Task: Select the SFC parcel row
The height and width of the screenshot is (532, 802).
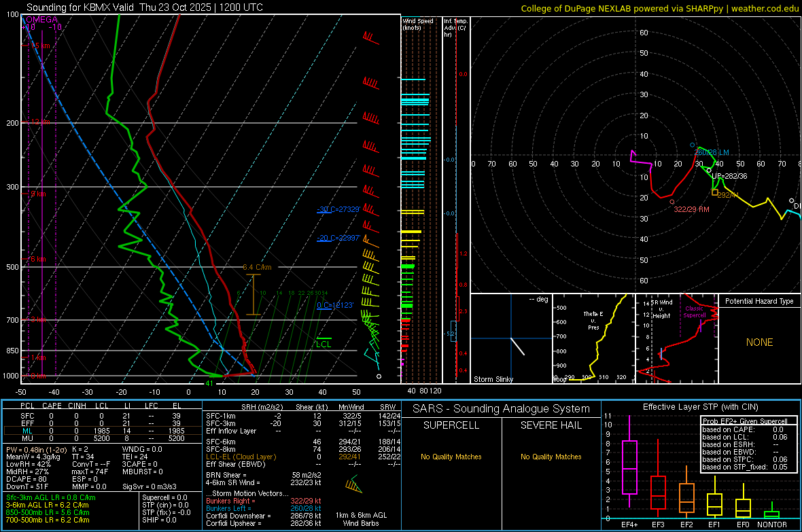Action: pos(101,416)
